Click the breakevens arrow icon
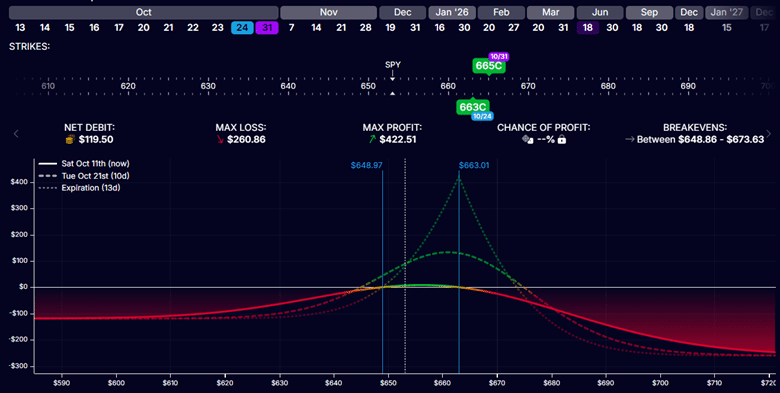Image resolution: width=780 pixels, height=393 pixels. [x=630, y=140]
